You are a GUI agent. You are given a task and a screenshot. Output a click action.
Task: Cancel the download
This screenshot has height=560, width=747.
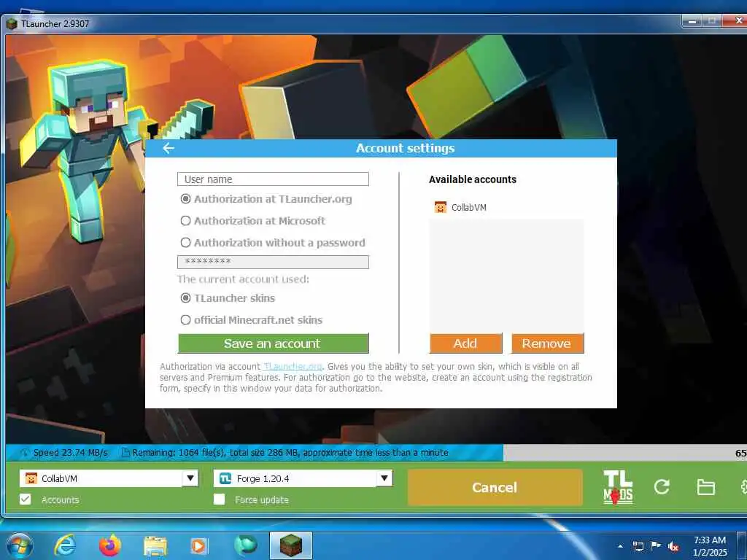pos(495,487)
